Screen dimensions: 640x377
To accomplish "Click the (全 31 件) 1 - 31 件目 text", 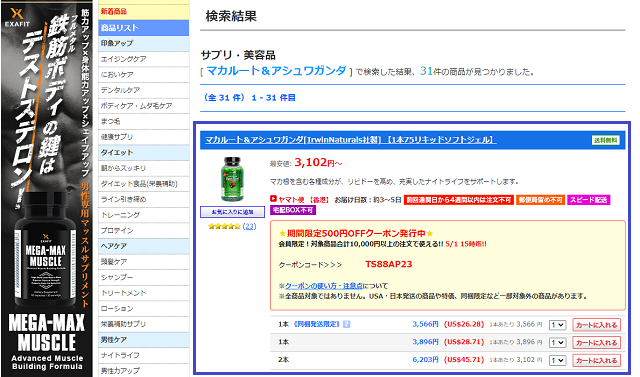I will pos(249,98).
